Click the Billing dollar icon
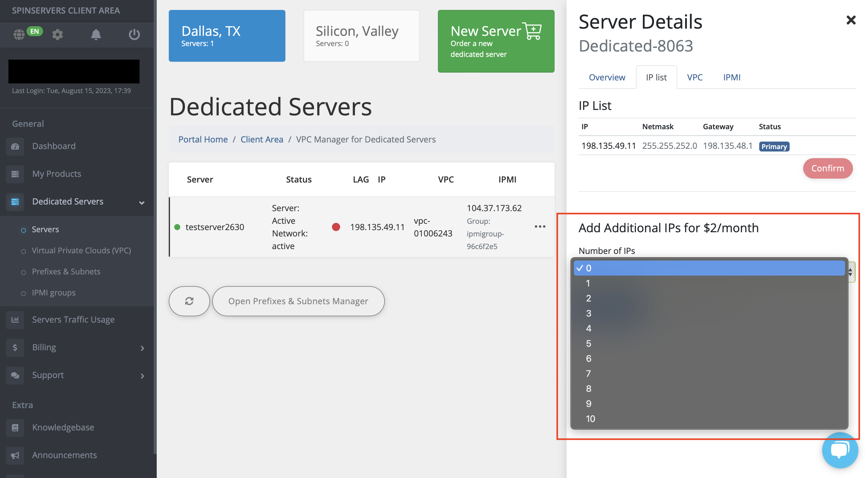 point(15,347)
